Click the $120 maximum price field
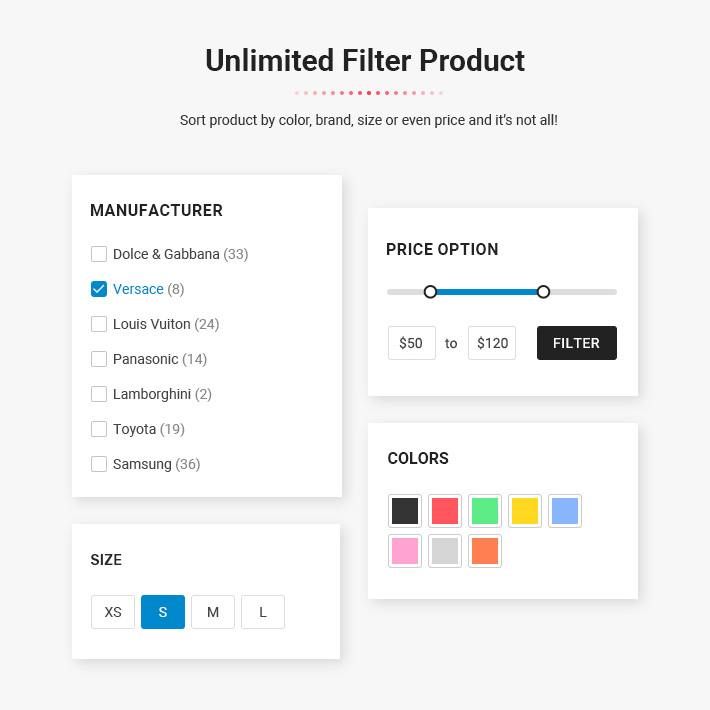Image resolution: width=710 pixels, height=710 pixels. pyautogui.click(x=492, y=343)
